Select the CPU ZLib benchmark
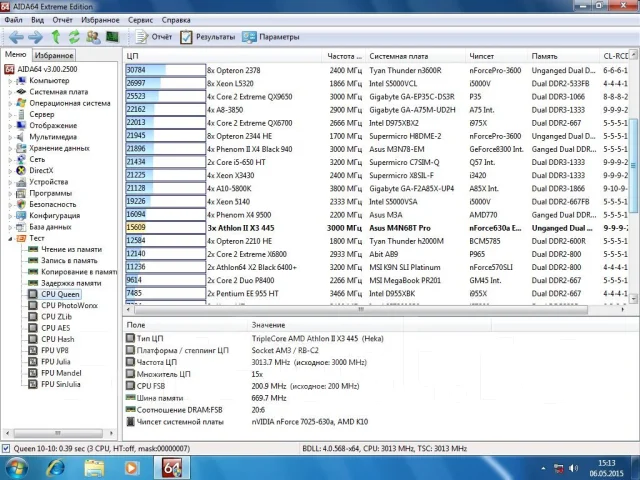The width and height of the screenshot is (640, 480). click(56, 317)
